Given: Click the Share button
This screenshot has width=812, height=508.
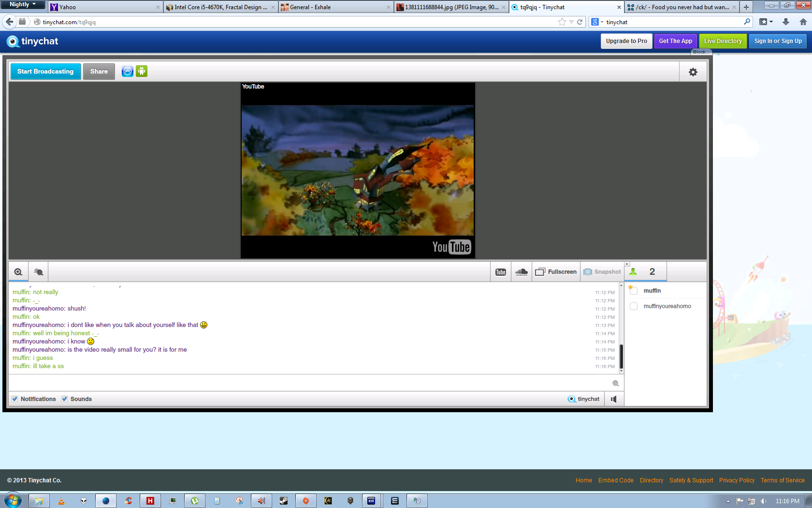Looking at the screenshot, I should coord(99,72).
